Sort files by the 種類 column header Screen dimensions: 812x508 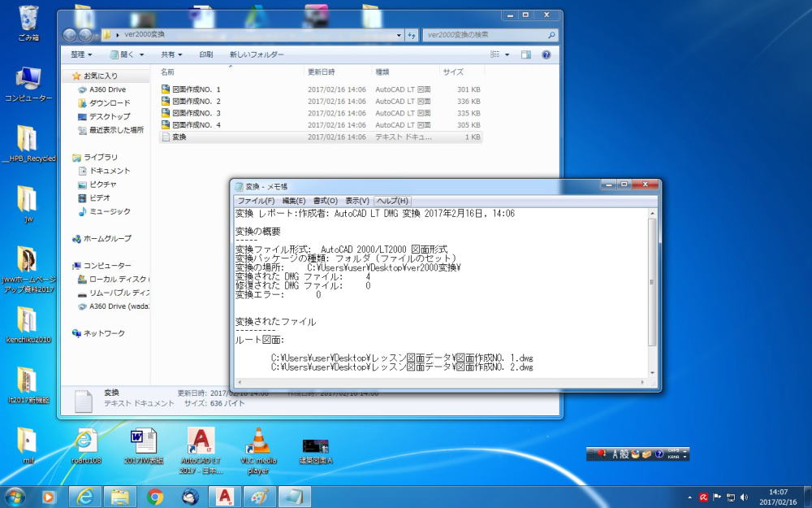coord(405,72)
